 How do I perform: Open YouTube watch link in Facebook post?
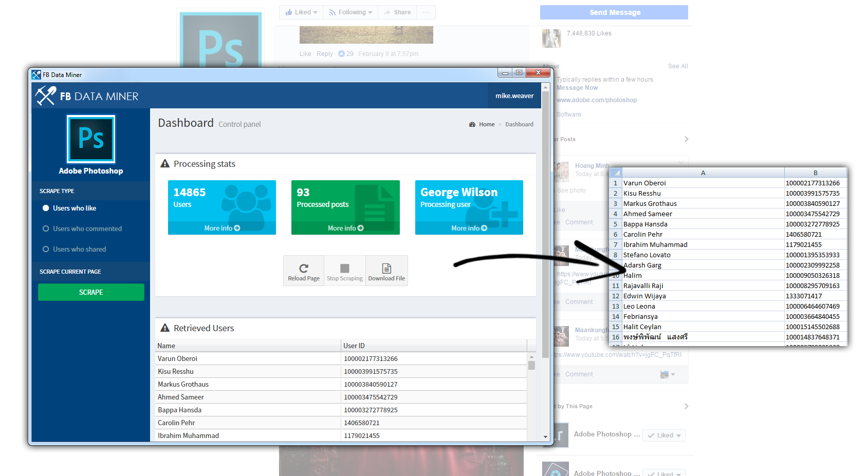tap(618, 355)
